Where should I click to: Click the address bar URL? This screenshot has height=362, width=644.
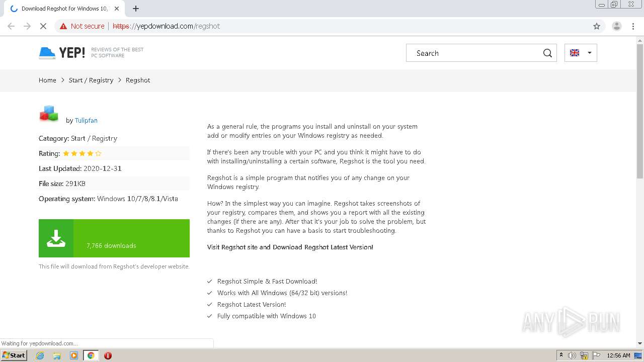coord(166,26)
